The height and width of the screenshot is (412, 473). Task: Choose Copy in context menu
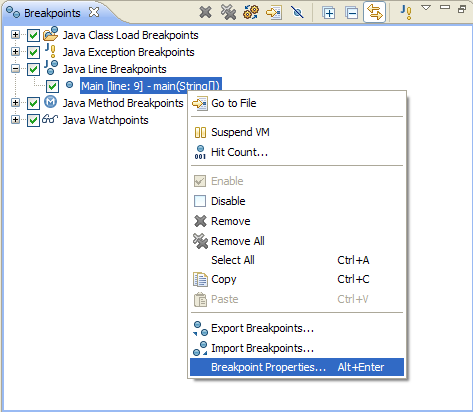pos(297,279)
